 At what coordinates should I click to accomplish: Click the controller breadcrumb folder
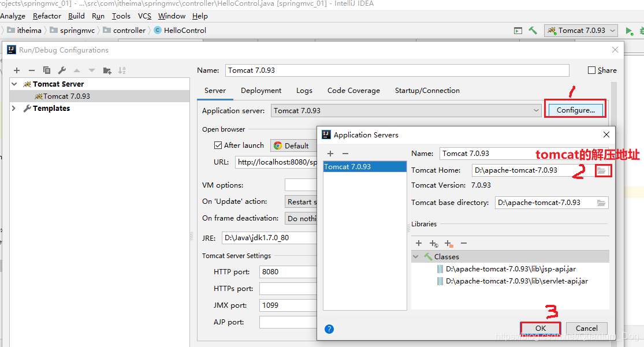click(124, 31)
